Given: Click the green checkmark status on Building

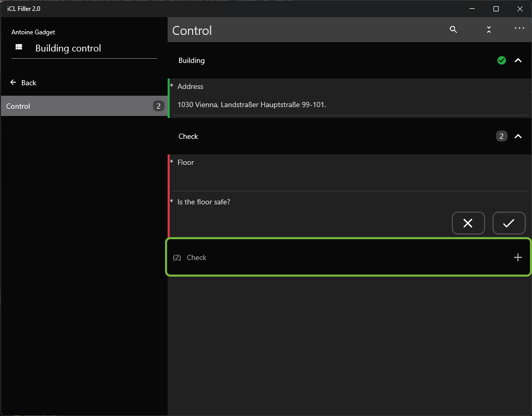Looking at the screenshot, I should click(x=501, y=60).
